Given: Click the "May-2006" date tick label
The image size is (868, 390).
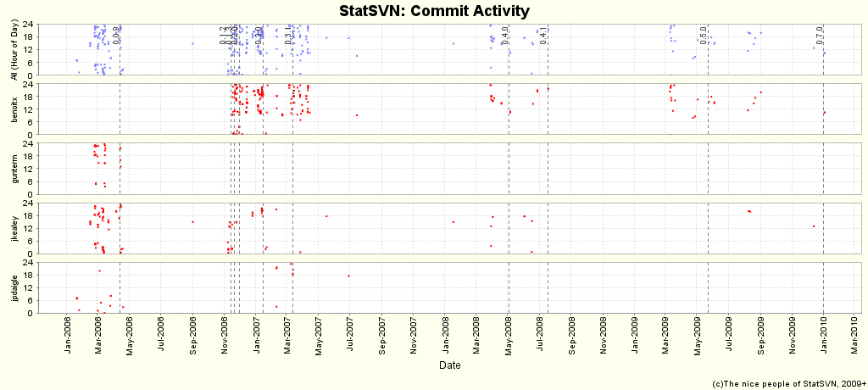Looking at the screenshot, I should tap(129, 337).
